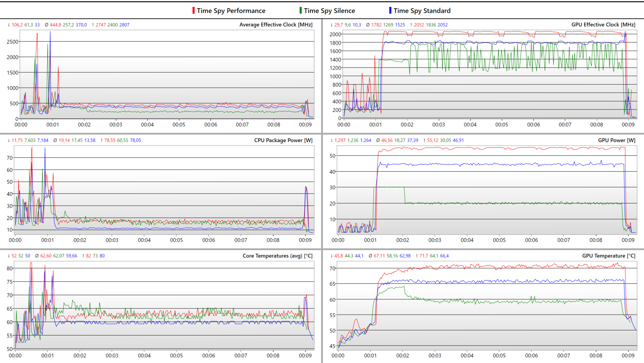The image size is (644, 363).
Task: Click the blue Time Spy Standard legend swatch
Action: pos(390,10)
